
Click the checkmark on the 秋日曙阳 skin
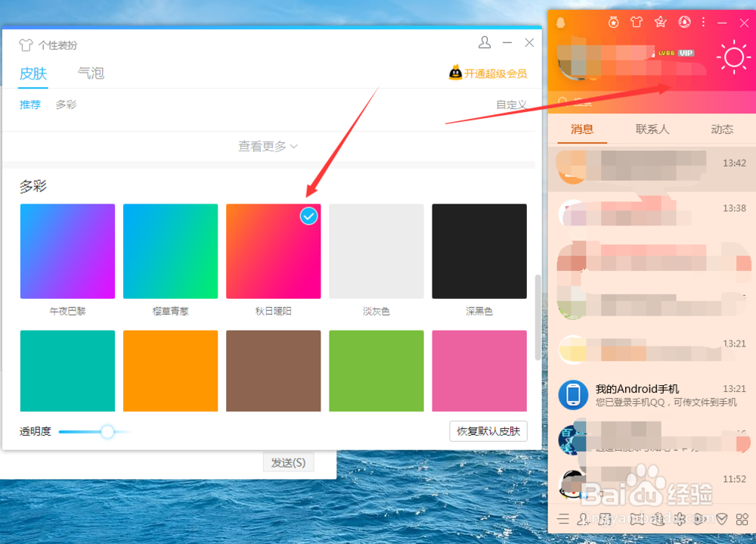point(308,216)
